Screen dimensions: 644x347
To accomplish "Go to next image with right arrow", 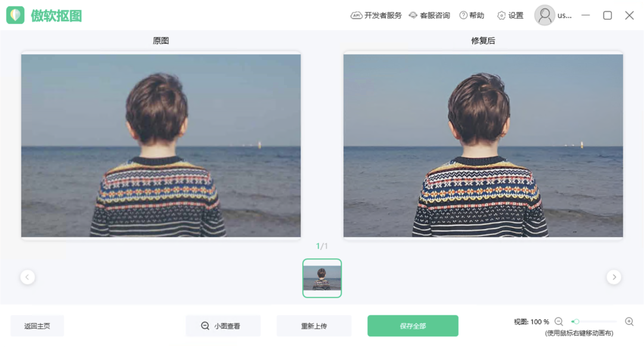I will 614,277.
